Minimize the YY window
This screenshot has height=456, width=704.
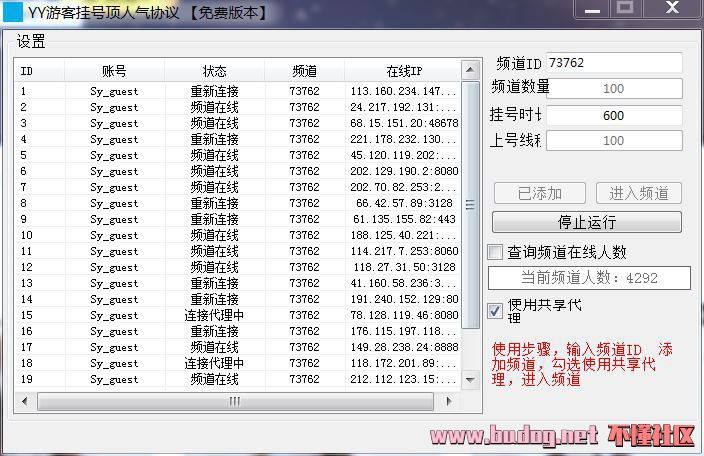(592, 9)
